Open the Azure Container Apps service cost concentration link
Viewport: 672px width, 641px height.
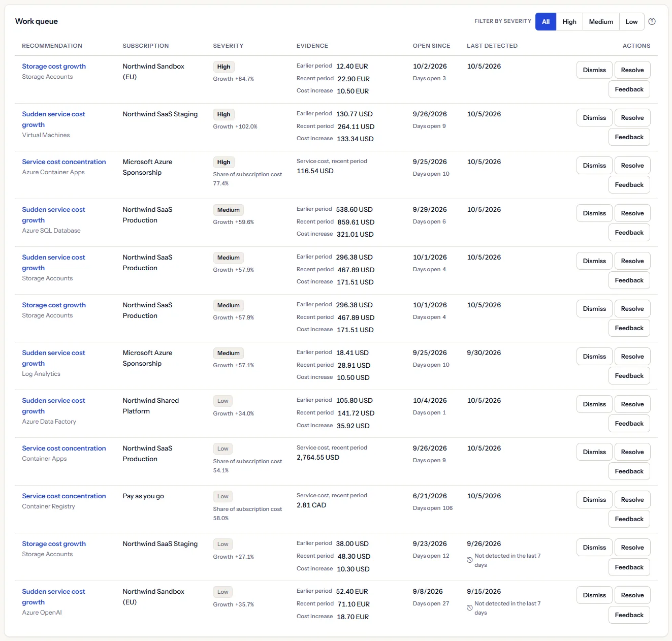click(x=64, y=162)
